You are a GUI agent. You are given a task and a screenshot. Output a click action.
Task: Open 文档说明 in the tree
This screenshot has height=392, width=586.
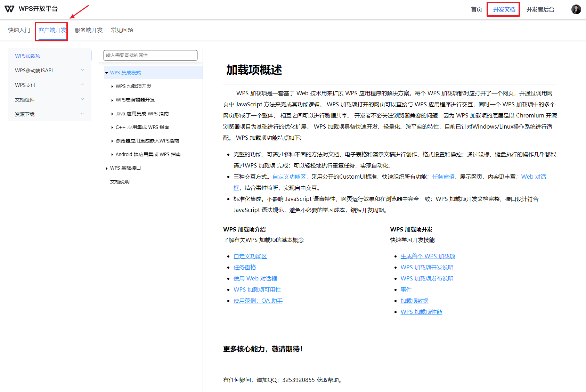point(120,182)
